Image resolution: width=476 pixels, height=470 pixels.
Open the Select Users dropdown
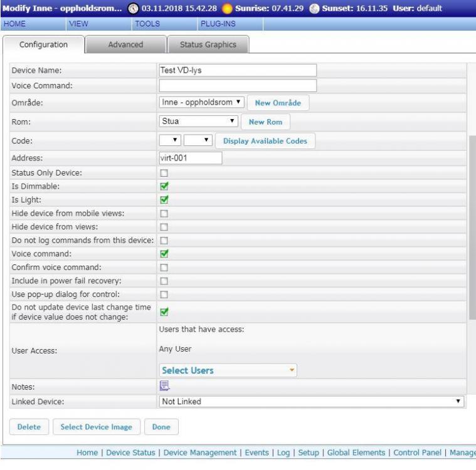point(228,370)
